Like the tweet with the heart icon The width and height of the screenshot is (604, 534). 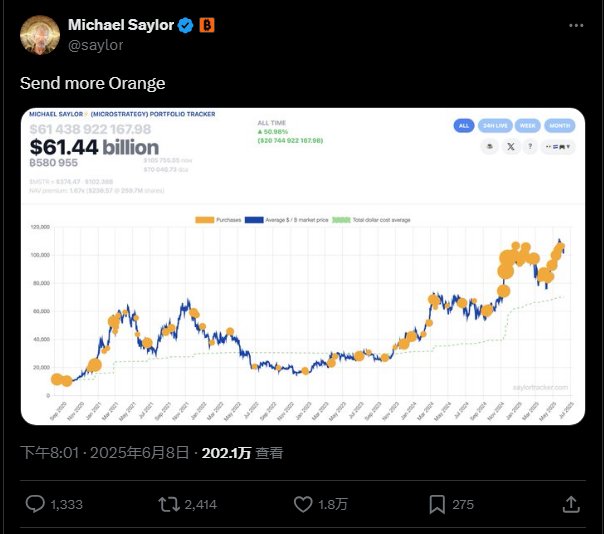[x=303, y=504]
